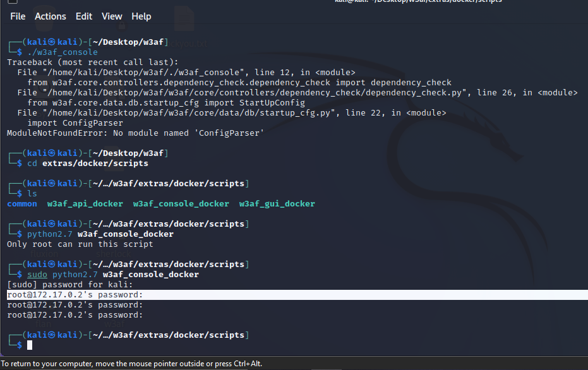The height and width of the screenshot is (370, 588).
Task: Open the Actions menu
Action: [x=51, y=16]
